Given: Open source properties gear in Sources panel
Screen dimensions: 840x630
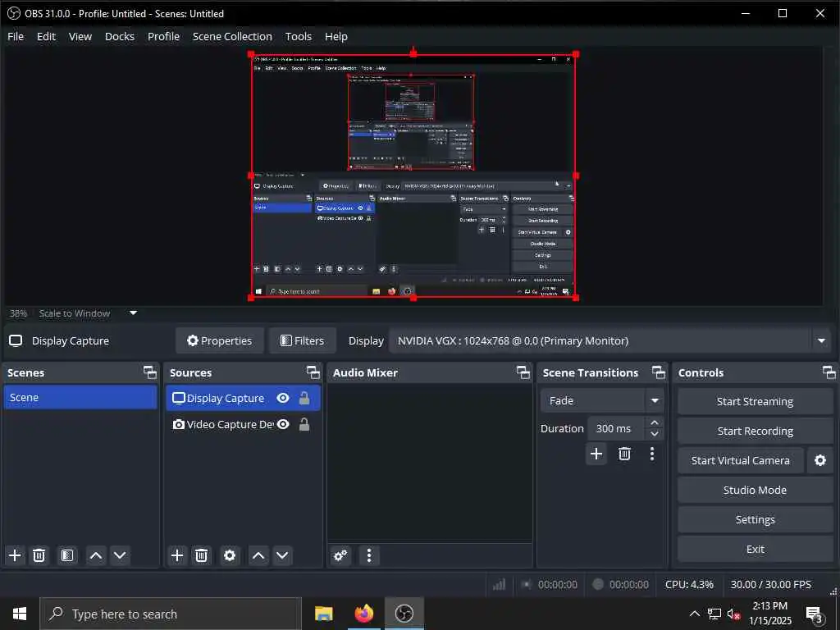Looking at the screenshot, I should 230,555.
